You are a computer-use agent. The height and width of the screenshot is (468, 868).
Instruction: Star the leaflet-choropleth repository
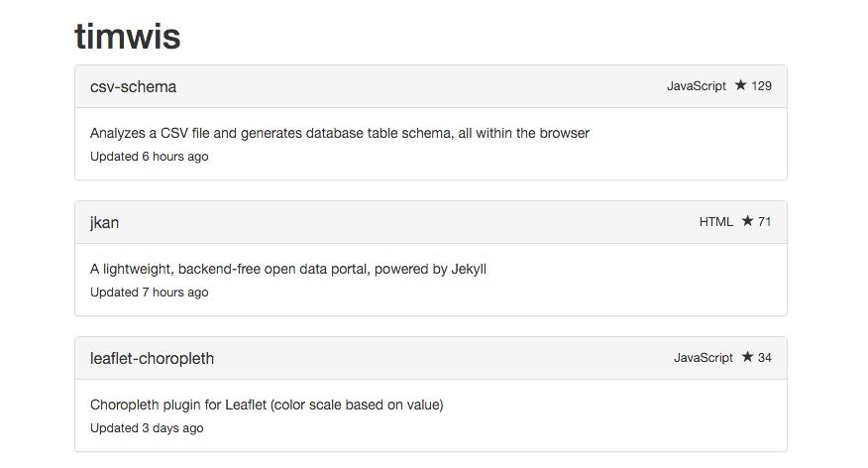(x=747, y=357)
